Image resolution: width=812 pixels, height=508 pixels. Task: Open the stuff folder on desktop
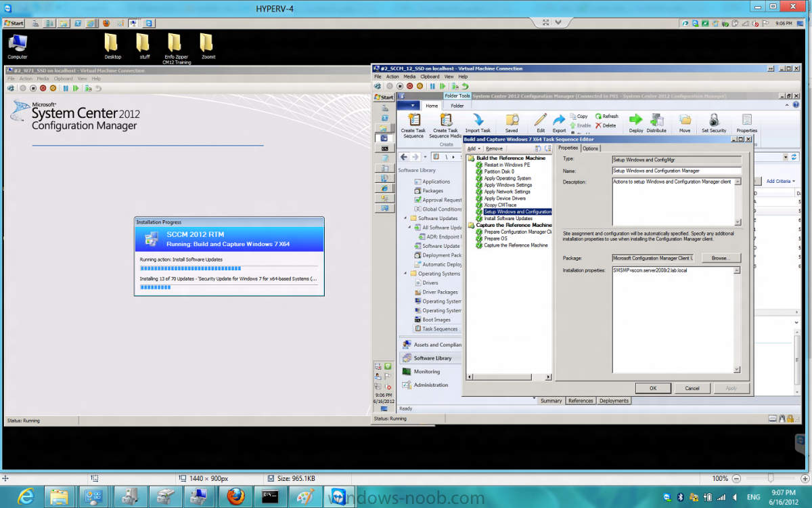pos(144,47)
